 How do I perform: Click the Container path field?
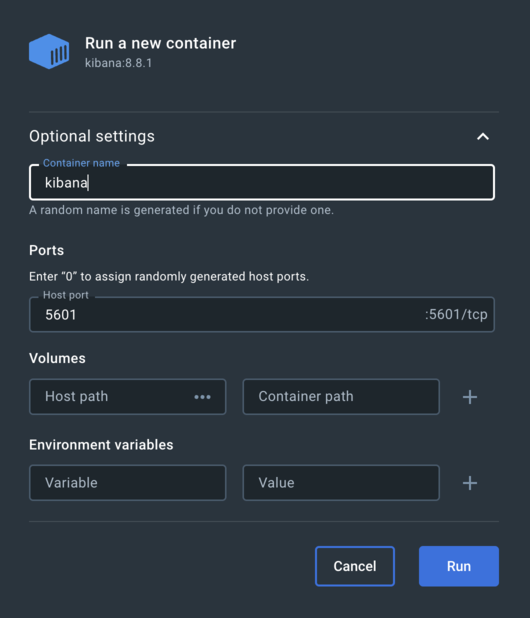click(x=341, y=396)
